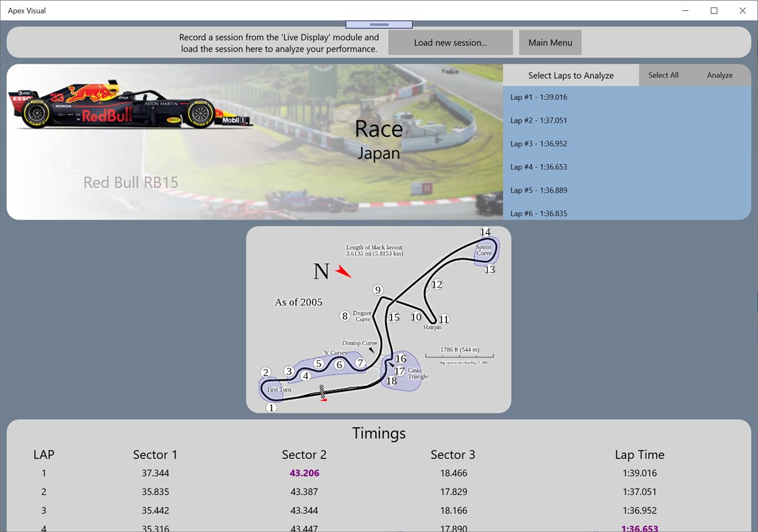
Task: Select Lap #4 - 1:36.653
Action: click(x=627, y=167)
